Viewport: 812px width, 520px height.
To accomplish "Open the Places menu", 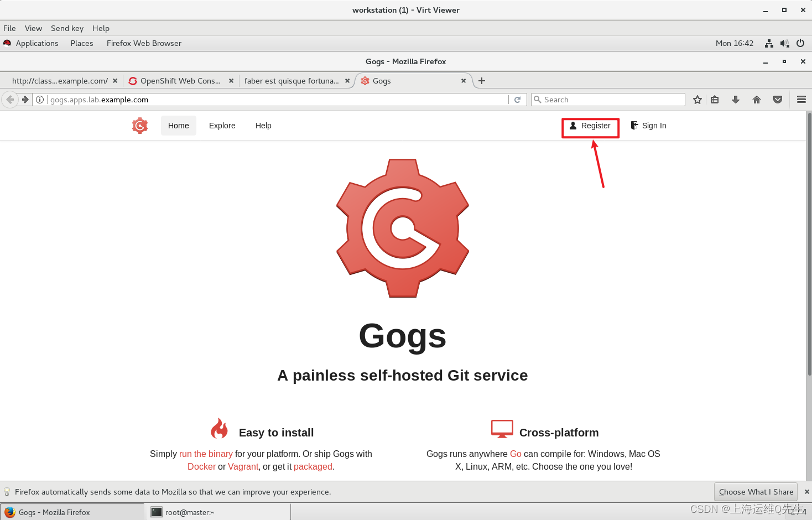I will pos(82,43).
